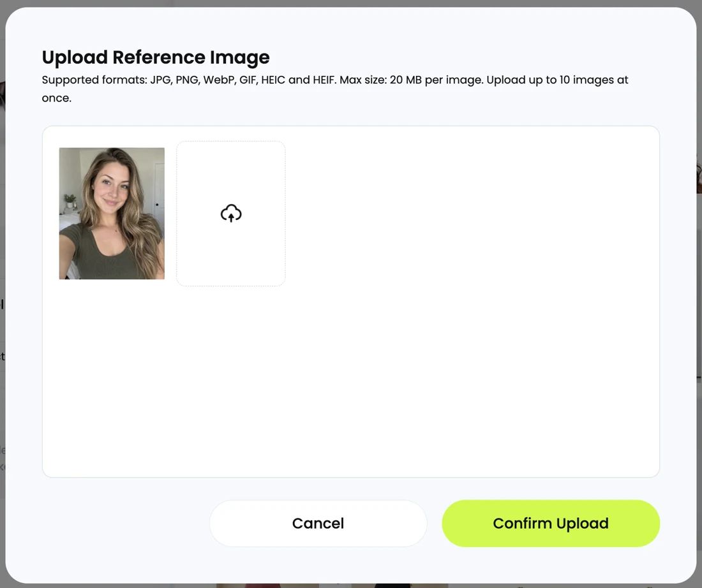Click the supported formats description text
The image size is (702, 588).
coord(335,89)
